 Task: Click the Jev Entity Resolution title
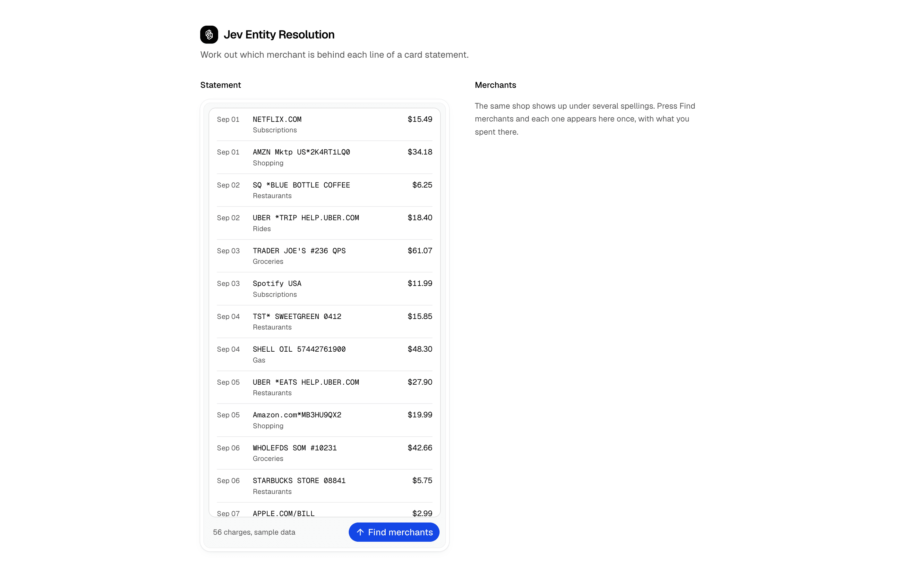click(279, 35)
